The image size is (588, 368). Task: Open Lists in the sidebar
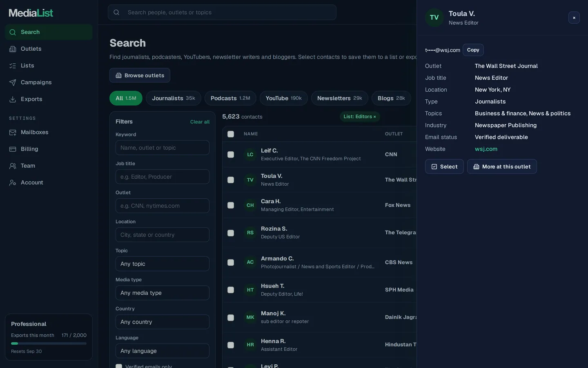(49, 65)
